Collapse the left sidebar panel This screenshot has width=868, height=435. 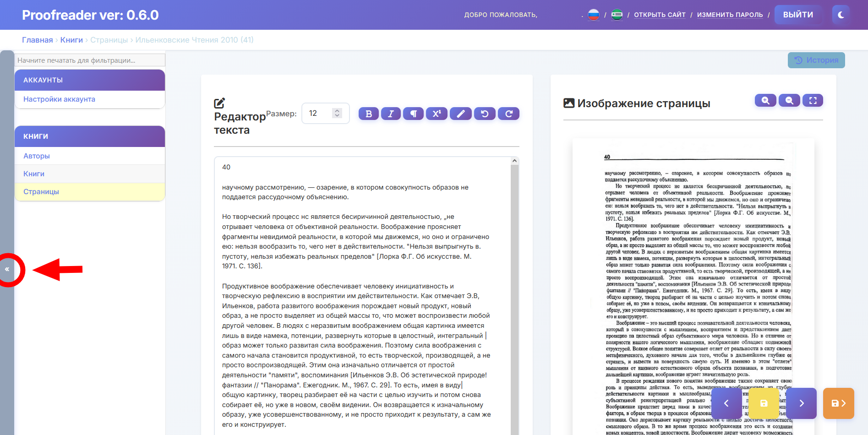coord(7,269)
